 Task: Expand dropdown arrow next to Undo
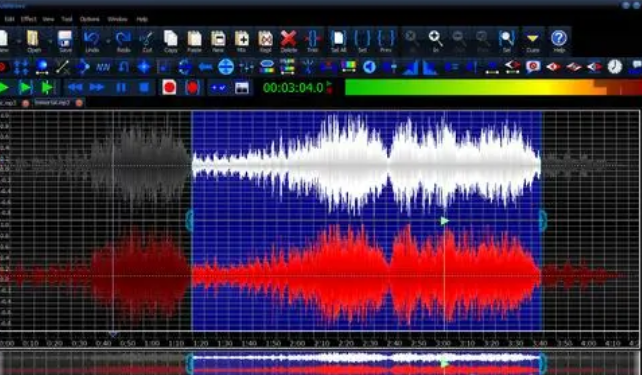coord(108,41)
